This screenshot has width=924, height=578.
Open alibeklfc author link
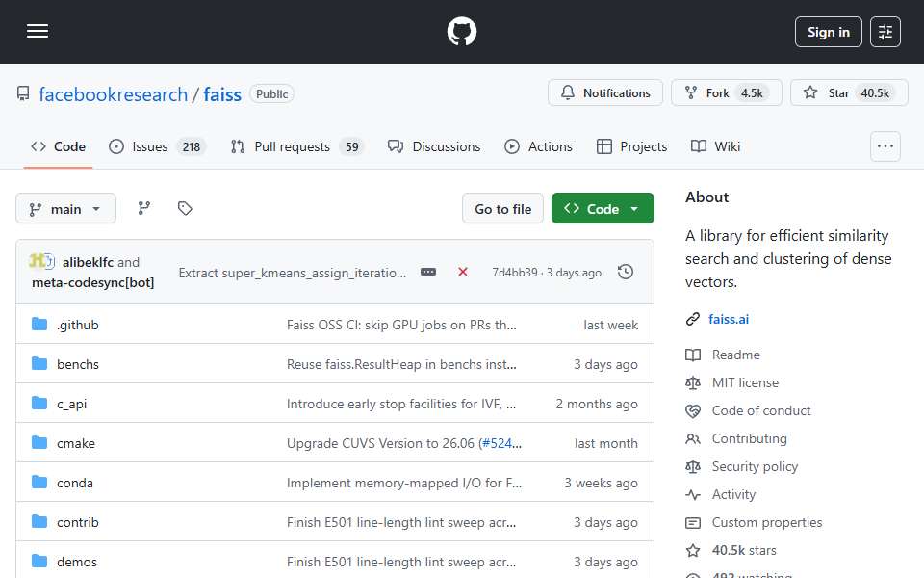click(88, 262)
